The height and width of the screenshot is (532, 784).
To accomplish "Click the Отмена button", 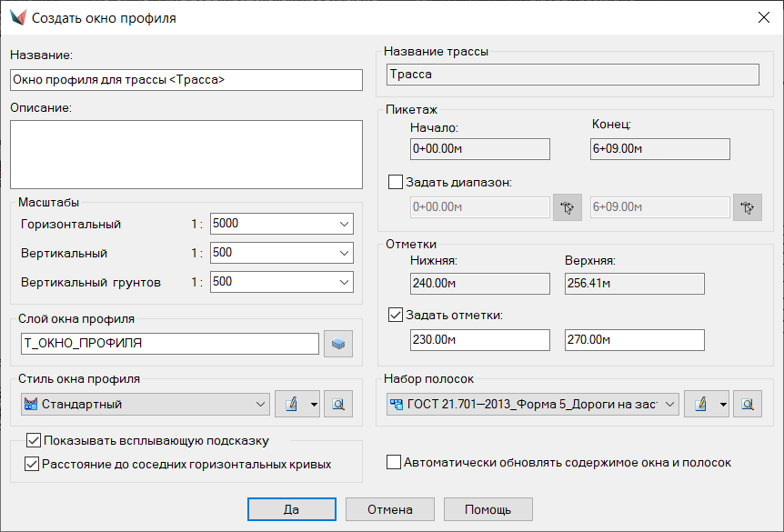I will coord(389,509).
